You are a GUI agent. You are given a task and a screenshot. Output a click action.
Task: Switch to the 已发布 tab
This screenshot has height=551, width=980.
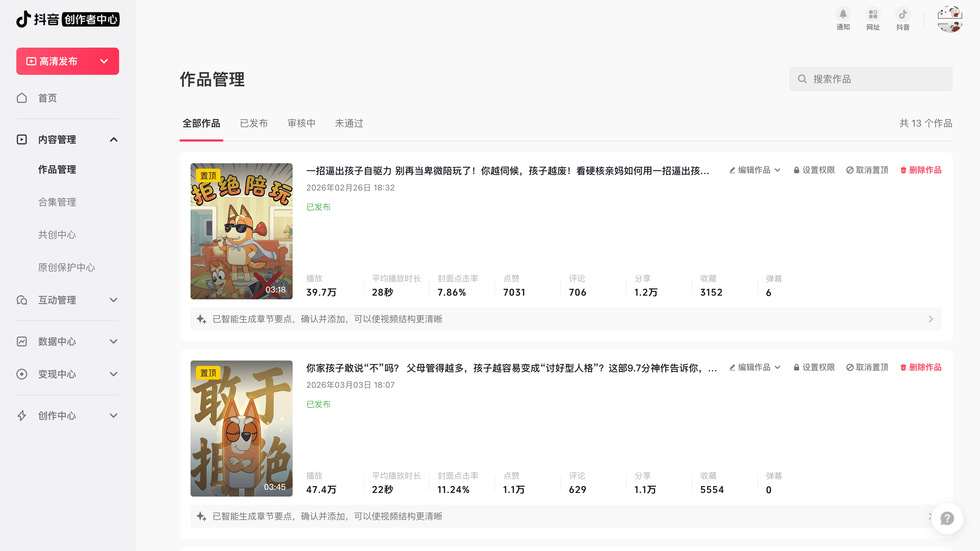254,123
